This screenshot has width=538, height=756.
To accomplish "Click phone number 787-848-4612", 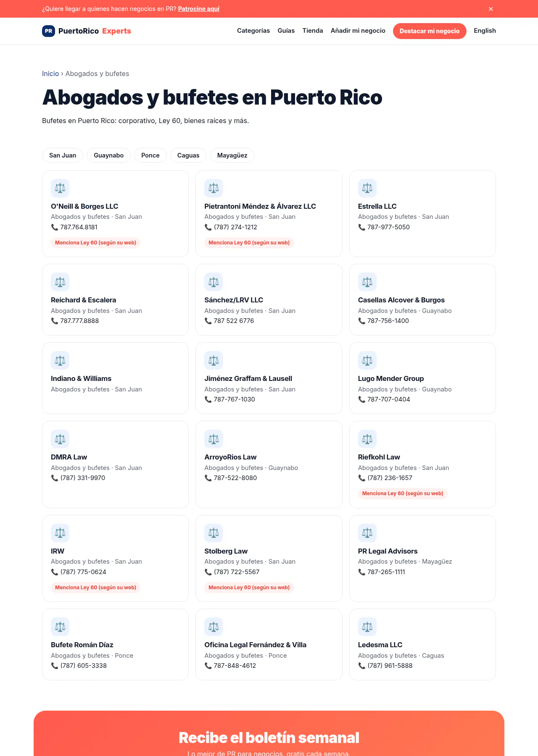I will [x=235, y=666].
